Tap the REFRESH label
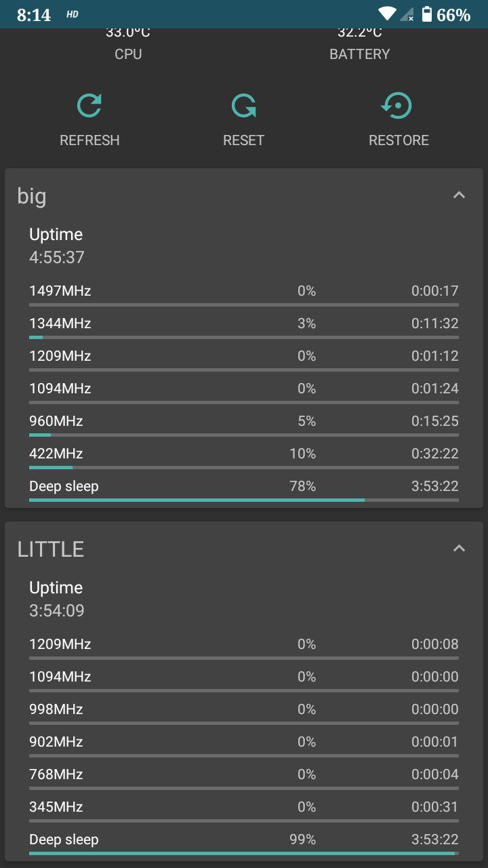The height and width of the screenshot is (868, 488). tap(89, 140)
